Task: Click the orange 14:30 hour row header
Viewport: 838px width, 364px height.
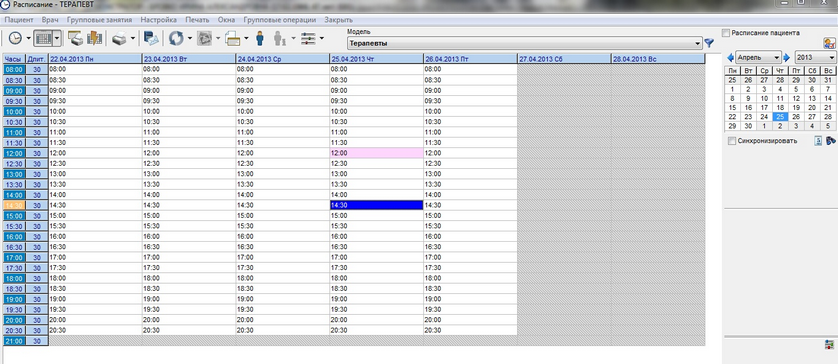Action: 14,205
